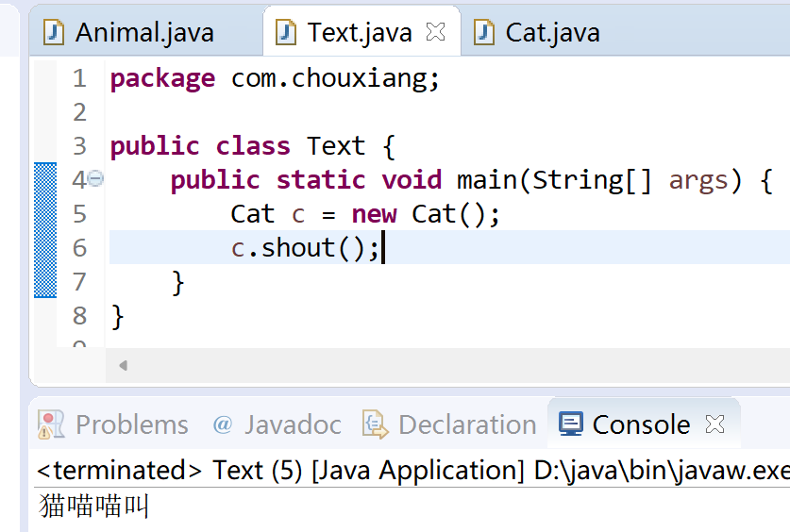Click the Text.java file icon
This screenshot has height=532, width=790.
point(286,33)
